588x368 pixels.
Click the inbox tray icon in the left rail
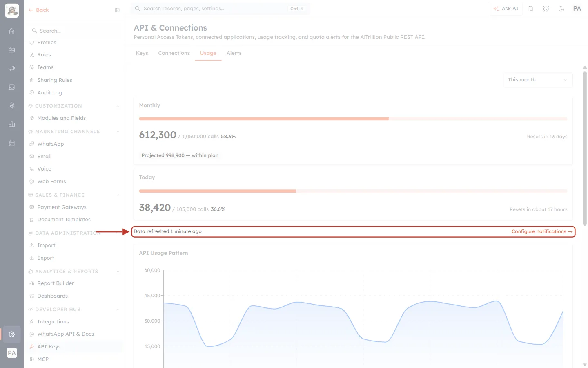click(x=12, y=87)
